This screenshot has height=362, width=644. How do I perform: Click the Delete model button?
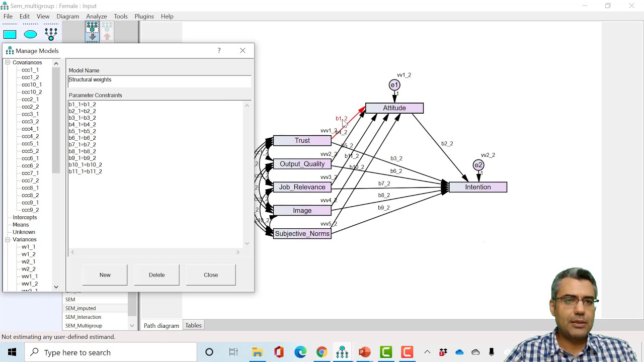pyautogui.click(x=156, y=275)
